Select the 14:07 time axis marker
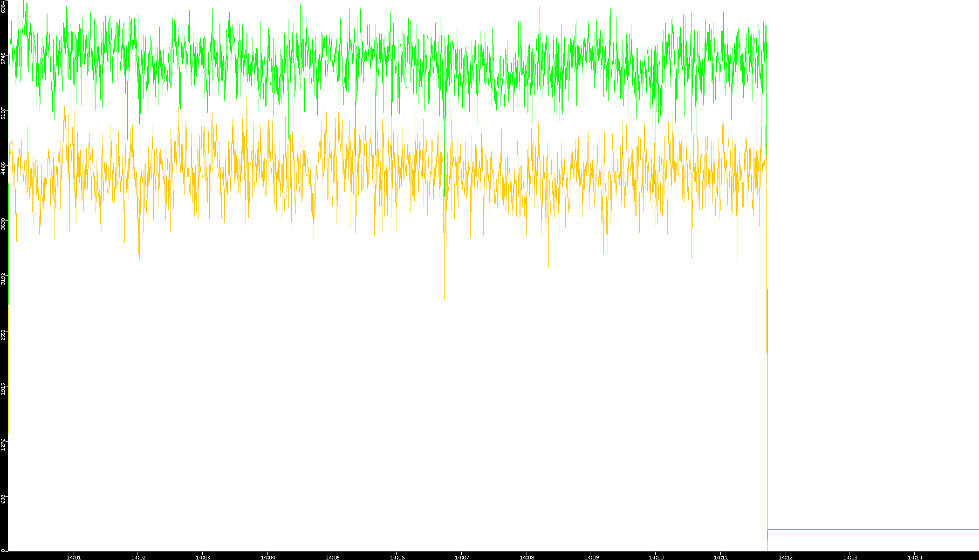 point(462,557)
